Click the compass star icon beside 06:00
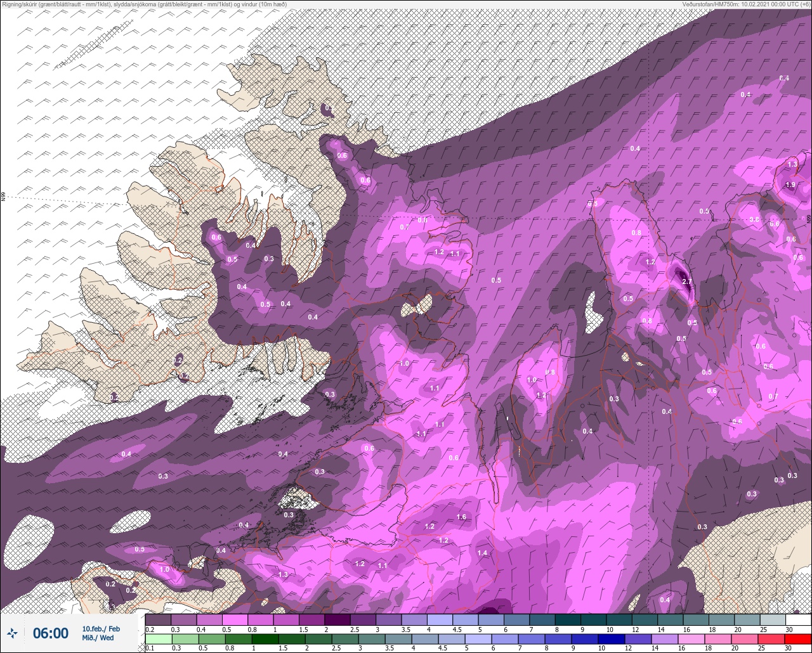This screenshot has width=812, height=653. pos(13,633)
